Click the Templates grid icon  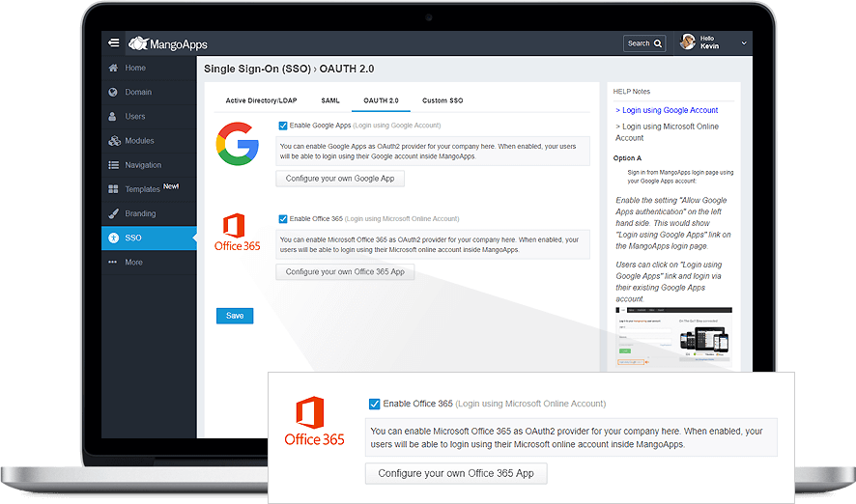(x=113, y=189)
